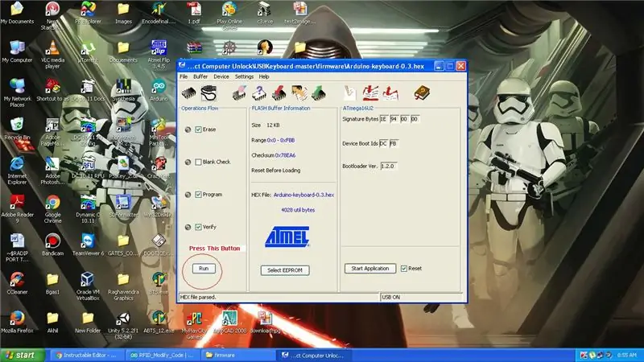
Task: Click the Read Target Device green-arrow chip icon
Action: (319, 93)
